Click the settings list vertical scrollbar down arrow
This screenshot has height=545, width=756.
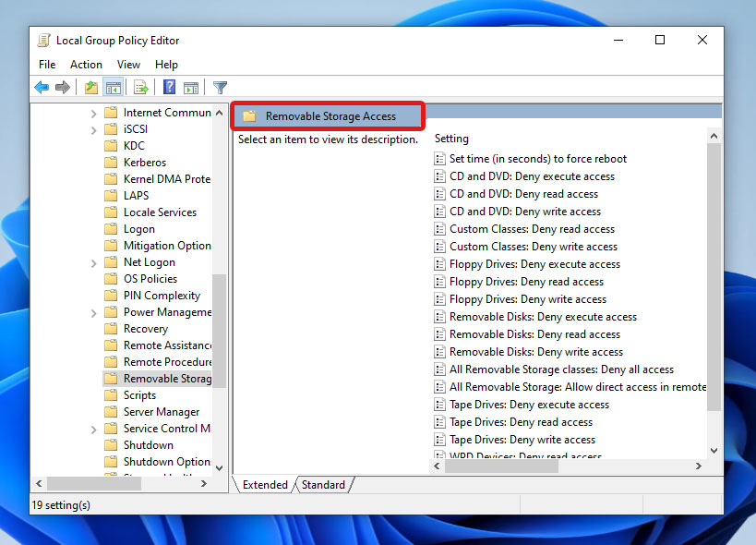[714, 450]
